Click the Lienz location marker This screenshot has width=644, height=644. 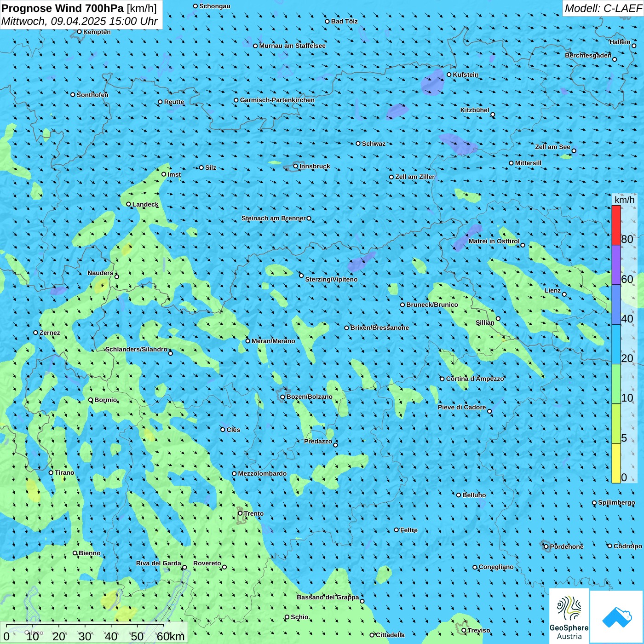coord(564,294)
